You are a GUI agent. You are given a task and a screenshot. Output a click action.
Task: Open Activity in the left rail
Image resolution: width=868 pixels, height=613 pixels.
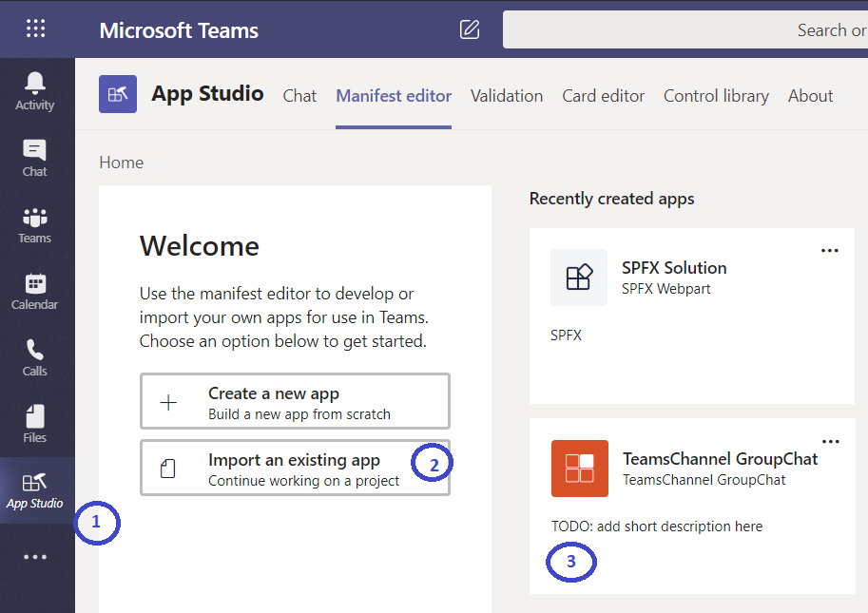(35, 92)
